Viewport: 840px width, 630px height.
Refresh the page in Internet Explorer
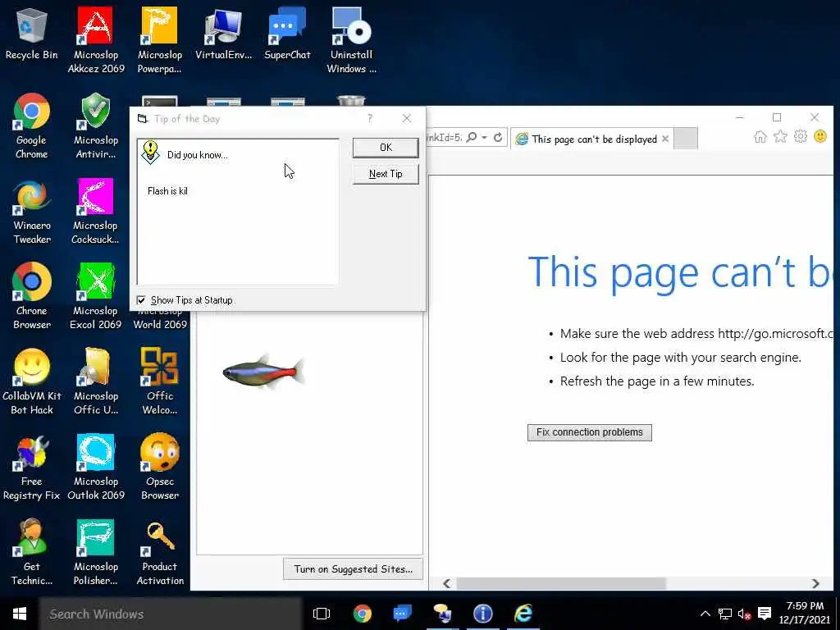[x=498, y=138]
